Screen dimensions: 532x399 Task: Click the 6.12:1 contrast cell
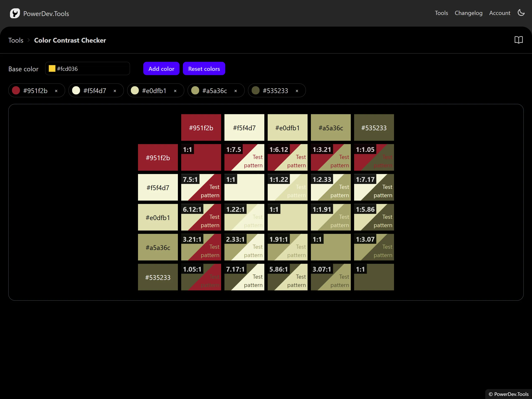201,217
